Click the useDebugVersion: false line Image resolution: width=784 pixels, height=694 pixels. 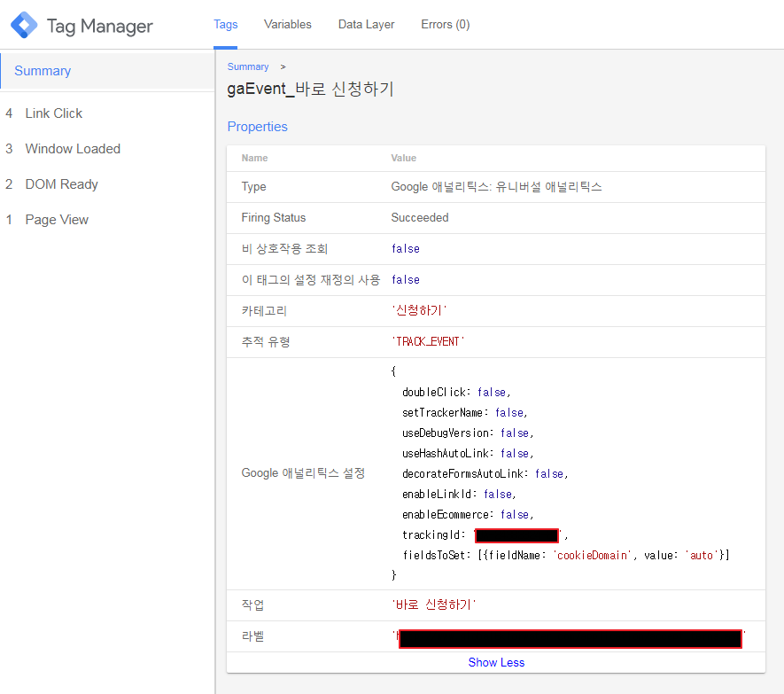[x=468, y=433]
